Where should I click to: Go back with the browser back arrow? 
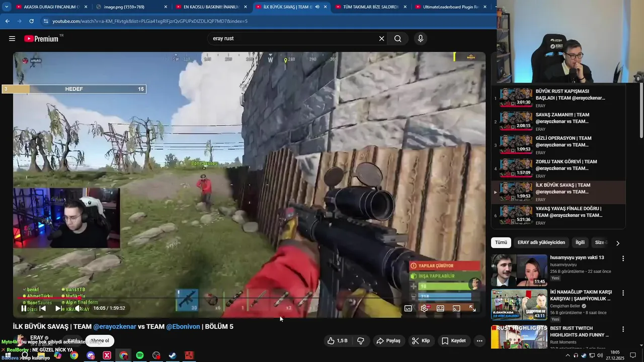pos(7,21)
